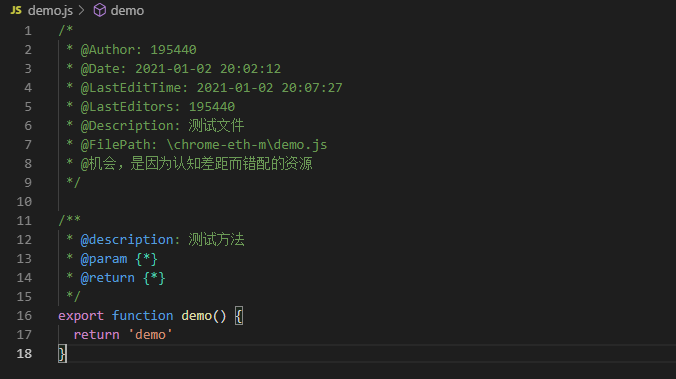Click the demo symbol cube icon
Viewport: 676px width, 379px height.
[x=100, y=10]
